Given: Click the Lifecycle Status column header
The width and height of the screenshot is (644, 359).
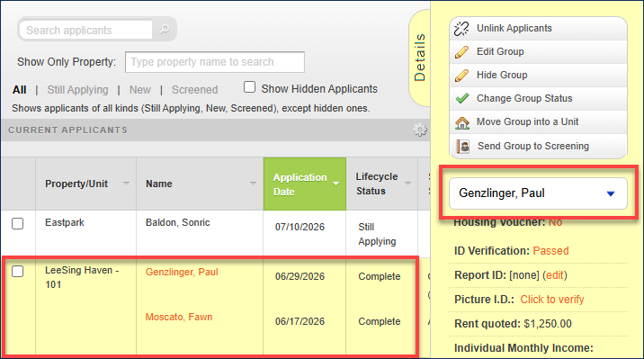Looking at the screenshot, I should point(382,184).
